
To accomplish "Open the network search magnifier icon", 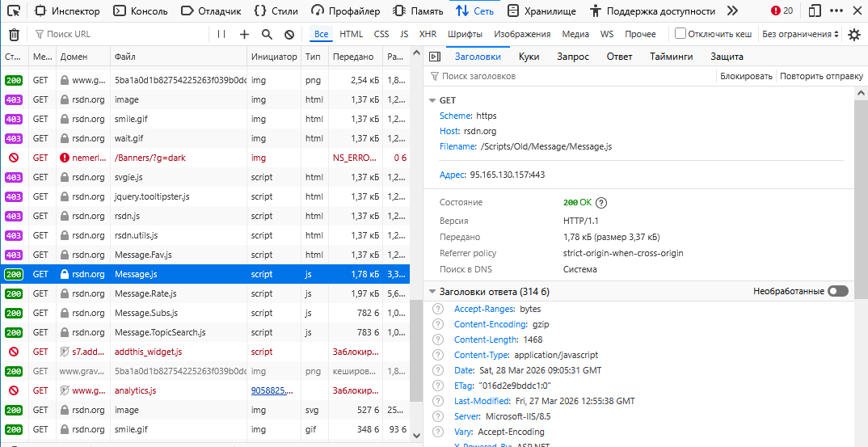I will (x=267, y=35).
